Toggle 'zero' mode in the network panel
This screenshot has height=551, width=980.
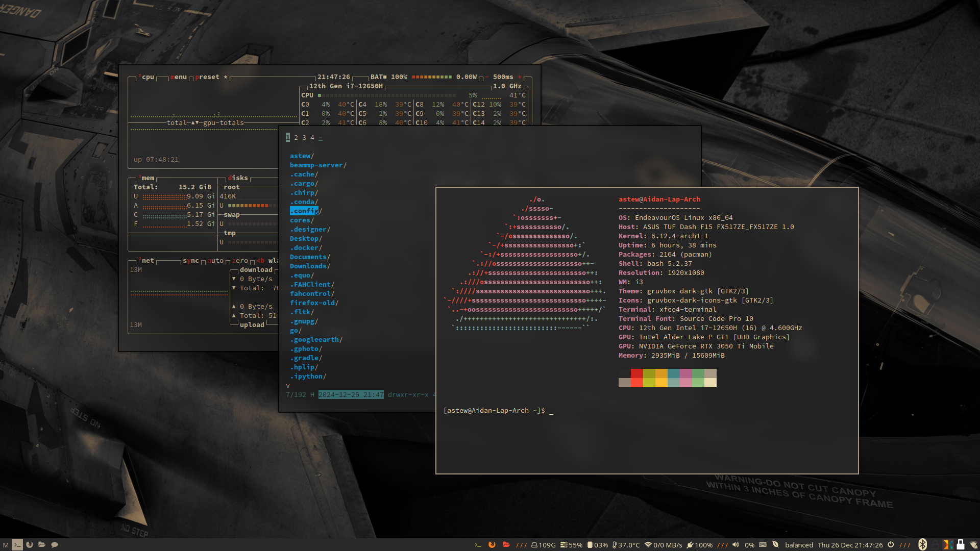[x=240, y=261]
